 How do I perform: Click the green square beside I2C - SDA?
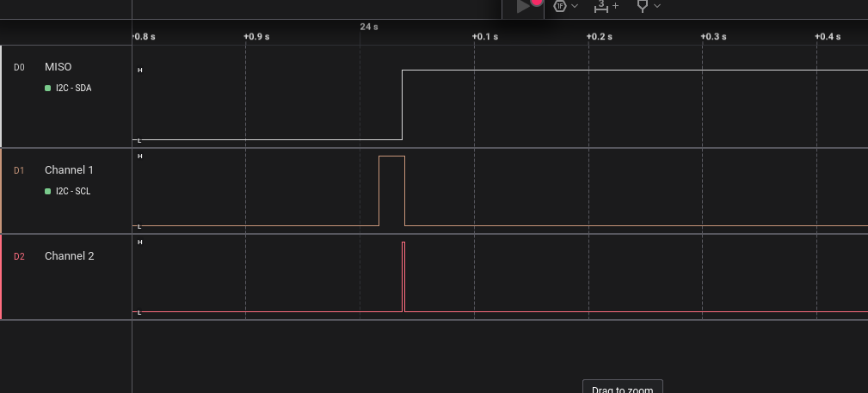click(x=47, y=88)
